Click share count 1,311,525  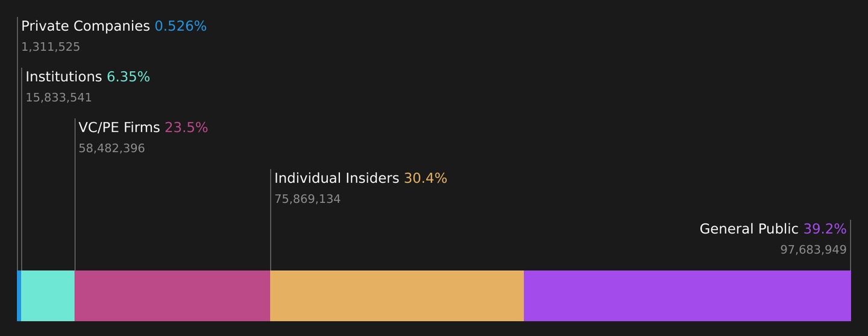[51, 47]
